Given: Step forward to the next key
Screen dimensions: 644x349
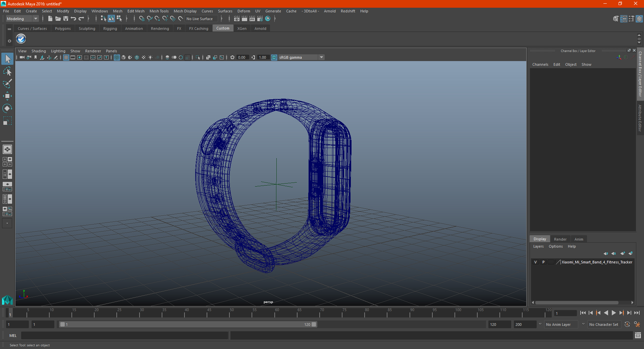Looking at the screenshot, I should coord(622,313).
